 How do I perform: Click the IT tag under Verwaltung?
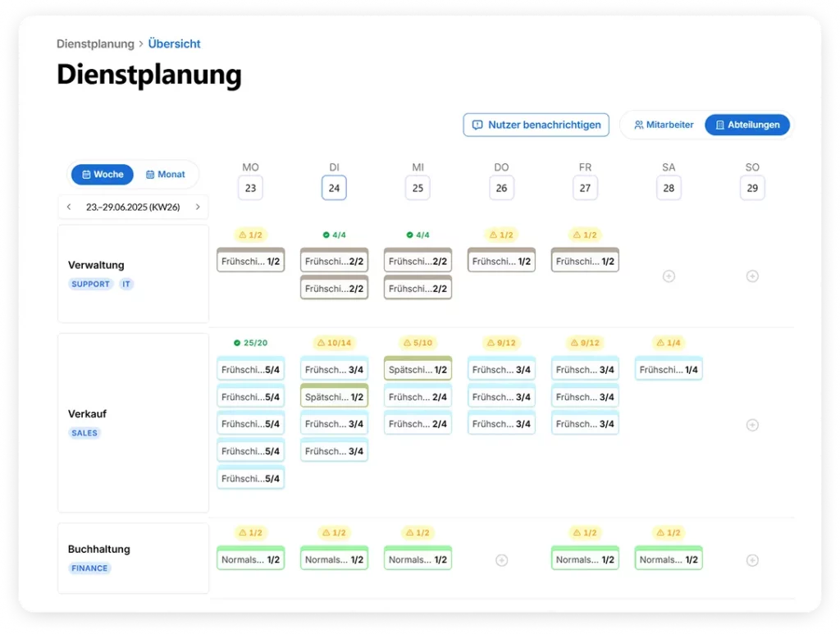(126, 285)
